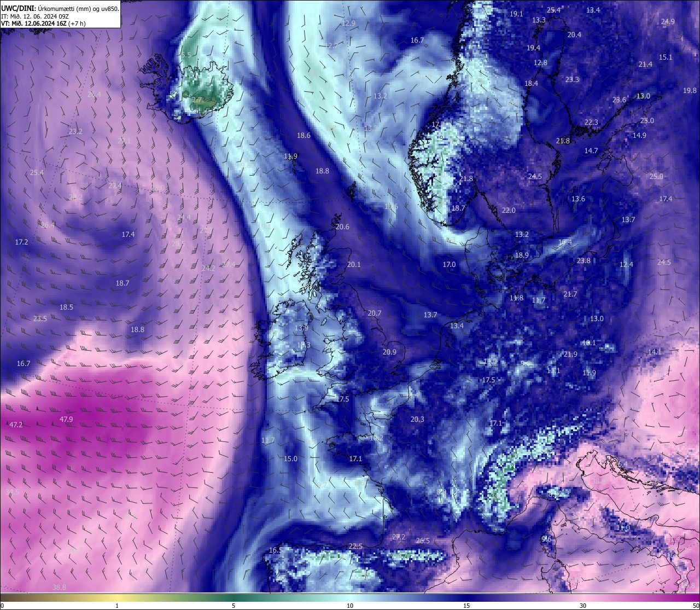Click the 17.2 value label
Image resolution: width=700 pixels, height=610 pixels.
click(x=21, y=242)
